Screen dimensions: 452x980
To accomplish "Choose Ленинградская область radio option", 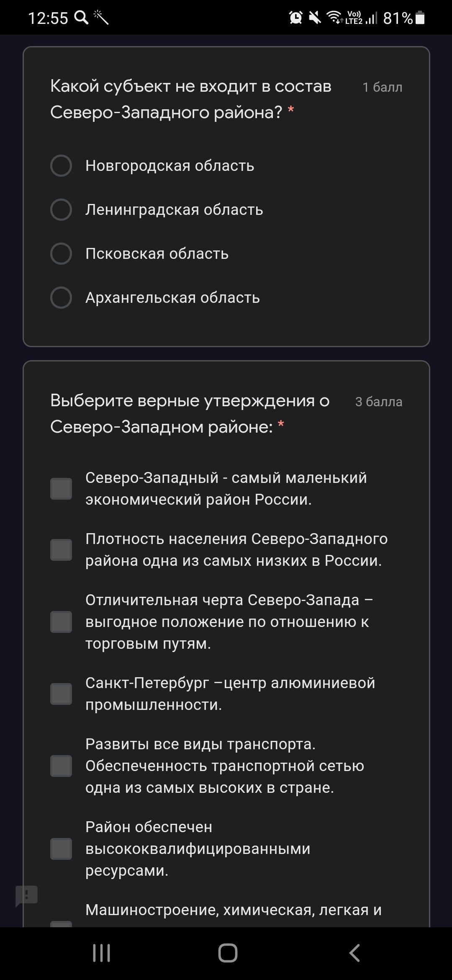I will 61,209.
